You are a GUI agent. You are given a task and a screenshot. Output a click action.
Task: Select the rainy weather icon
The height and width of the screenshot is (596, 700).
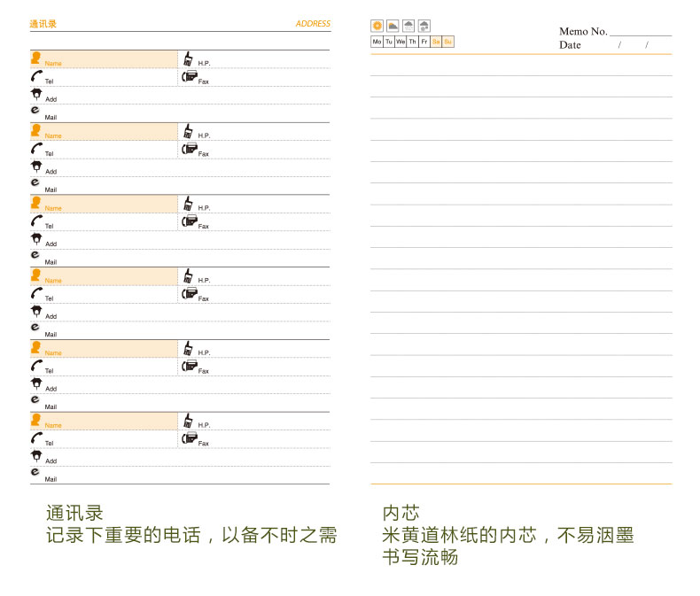coord(408,26)
